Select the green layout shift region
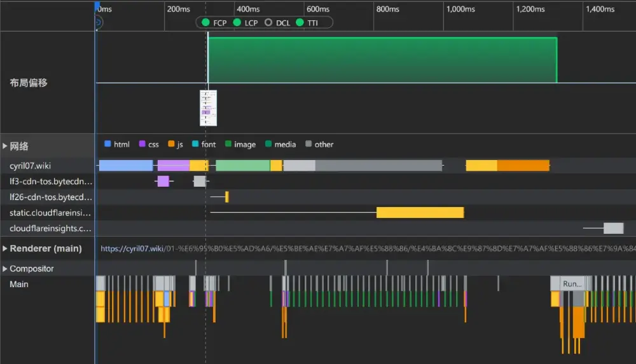The width and height of the screenshot is (636, 364). [382, 60]
